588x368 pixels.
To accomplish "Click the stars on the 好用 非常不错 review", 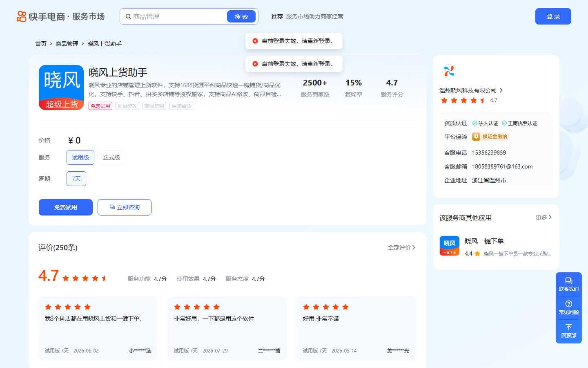I will [x=326, y=307].
